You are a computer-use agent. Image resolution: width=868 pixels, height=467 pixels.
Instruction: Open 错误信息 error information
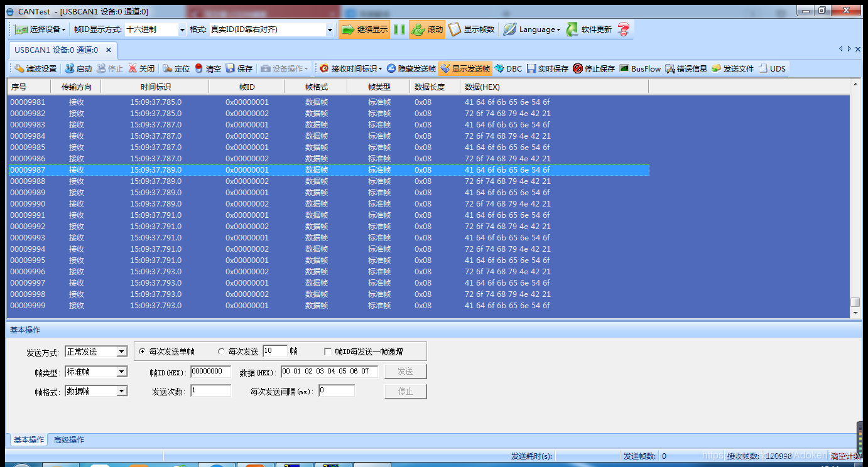click(686, 68)
